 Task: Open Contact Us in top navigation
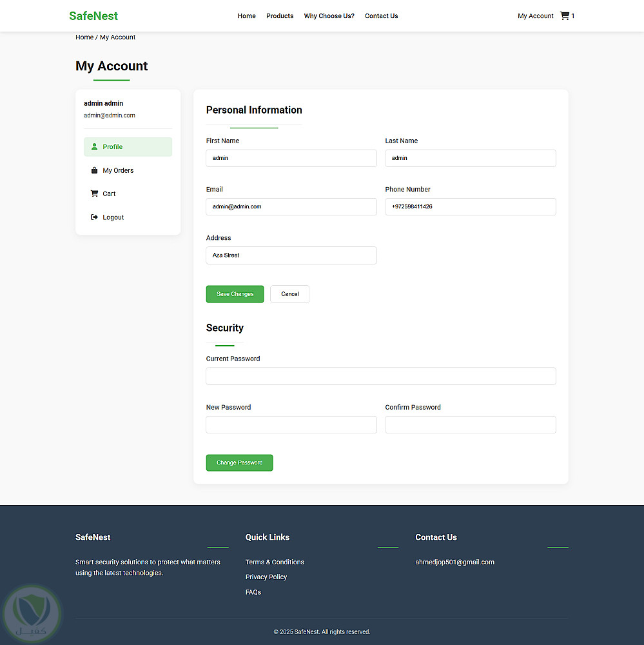(x=381, y=15)
